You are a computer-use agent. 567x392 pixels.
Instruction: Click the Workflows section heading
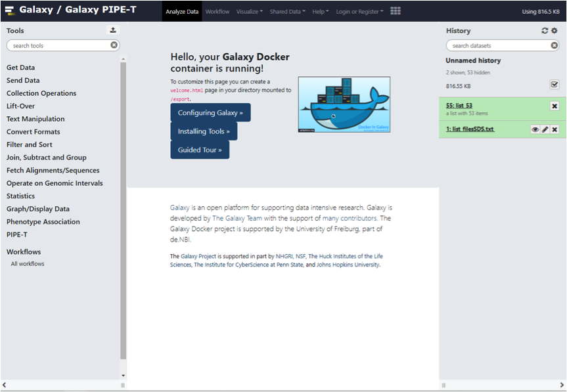(24, 252)
